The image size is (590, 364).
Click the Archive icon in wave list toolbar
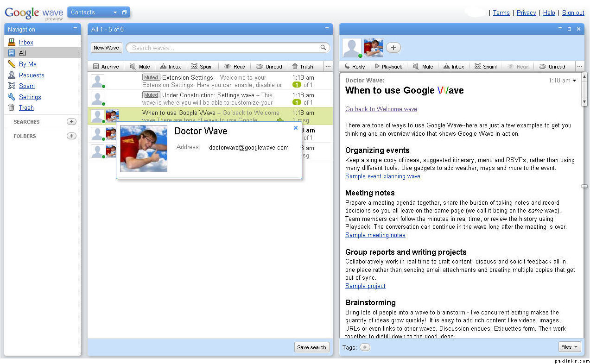[96, 67]
